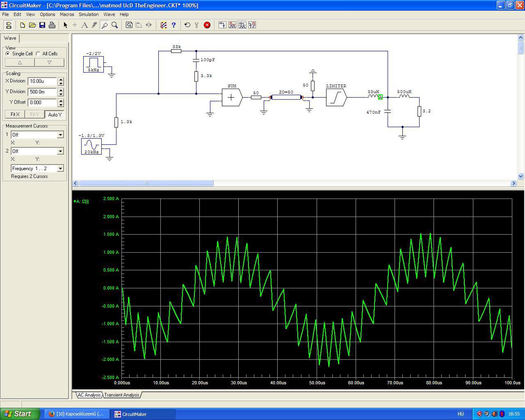Screen dimensions: 525x420
Task: Open the Edit menu
Action: (17, 14)
